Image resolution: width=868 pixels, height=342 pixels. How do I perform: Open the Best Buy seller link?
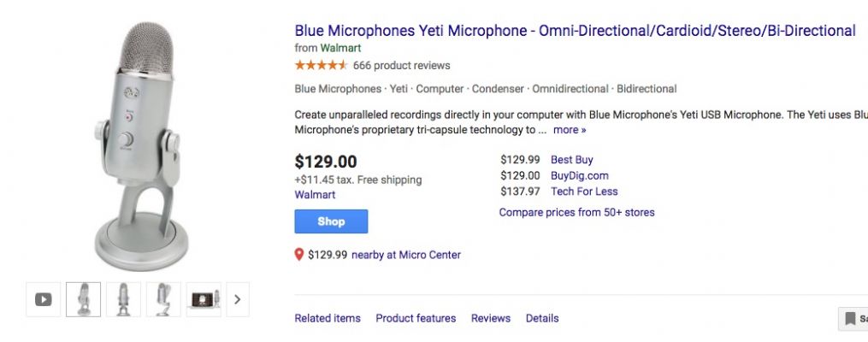(x=571, y=160)
